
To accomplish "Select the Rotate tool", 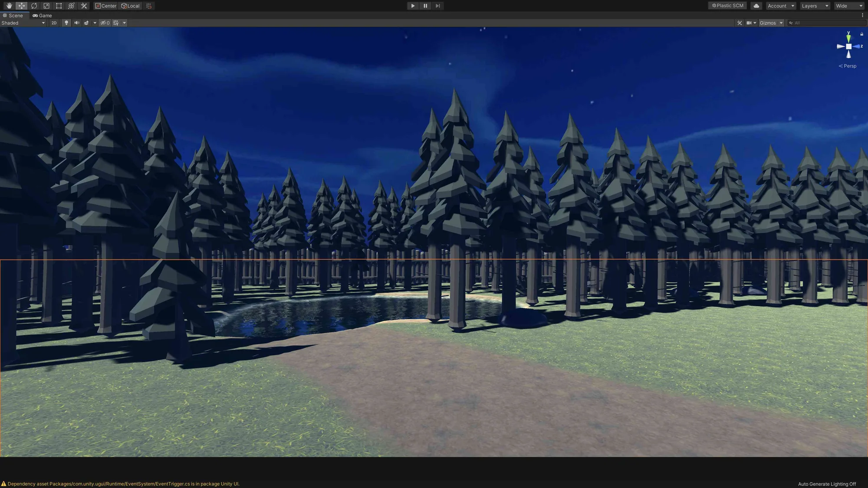I will click(x=34, y=6).
